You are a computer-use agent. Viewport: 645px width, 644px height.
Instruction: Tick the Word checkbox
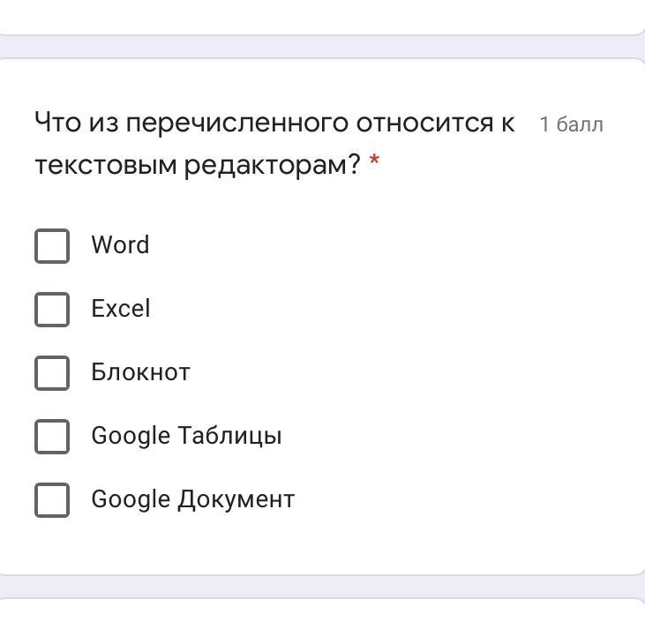pyautogui.click(x=52, y=245)
